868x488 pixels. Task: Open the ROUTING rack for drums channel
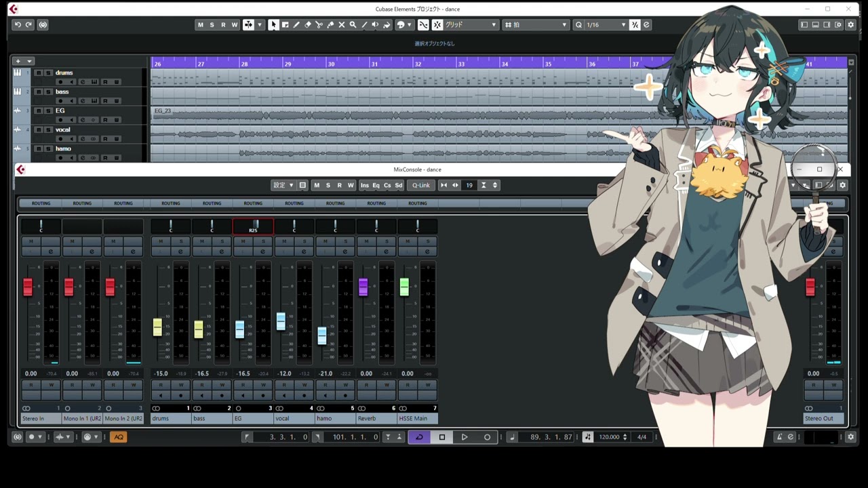pos(171,203)
